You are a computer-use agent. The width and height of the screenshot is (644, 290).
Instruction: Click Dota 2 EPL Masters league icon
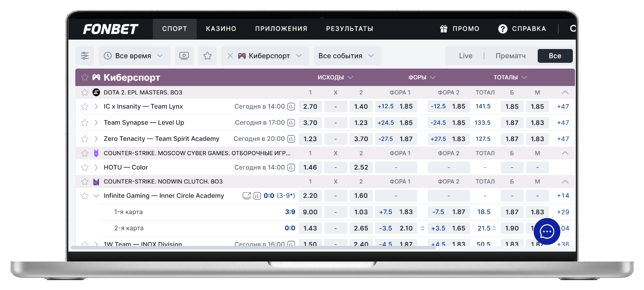pos(96,92)
